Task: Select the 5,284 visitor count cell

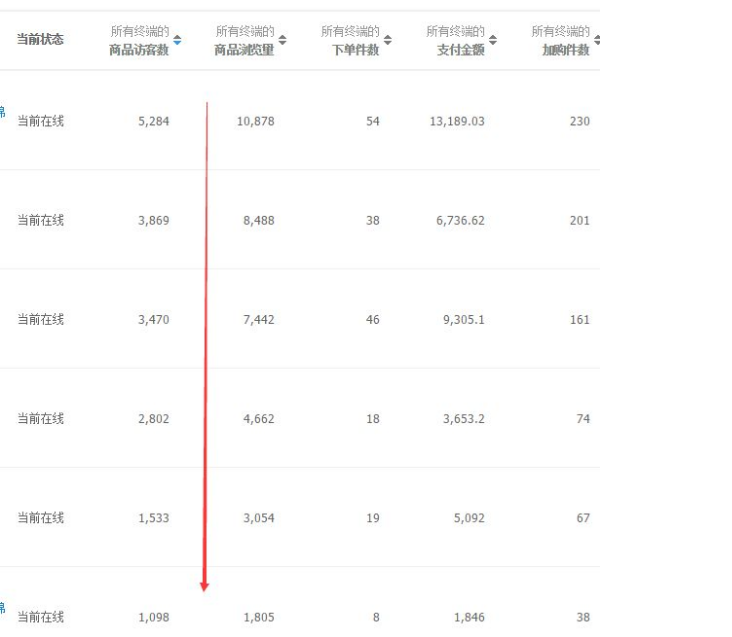Action: (x=153, y=121)
